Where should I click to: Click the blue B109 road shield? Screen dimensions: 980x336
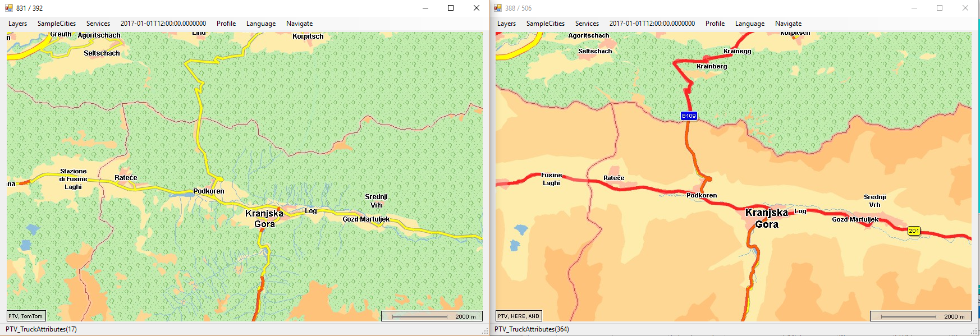(689, 116)
